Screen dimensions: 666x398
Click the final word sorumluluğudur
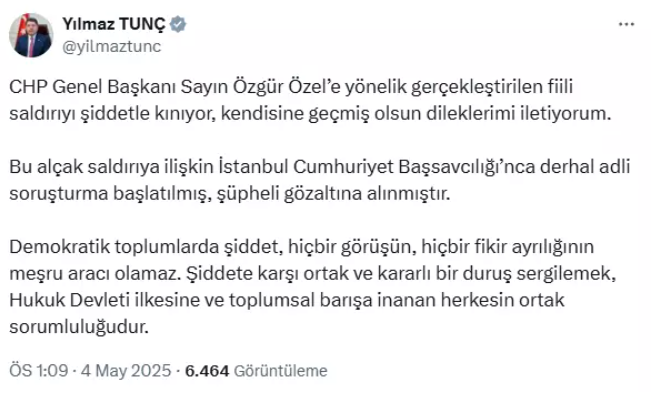point(79,327)
